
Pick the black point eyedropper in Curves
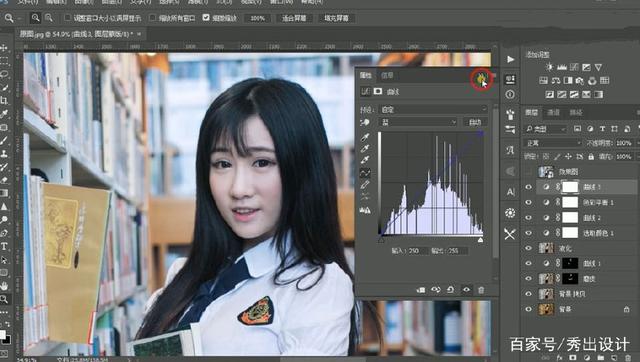[x=365, y=137]
